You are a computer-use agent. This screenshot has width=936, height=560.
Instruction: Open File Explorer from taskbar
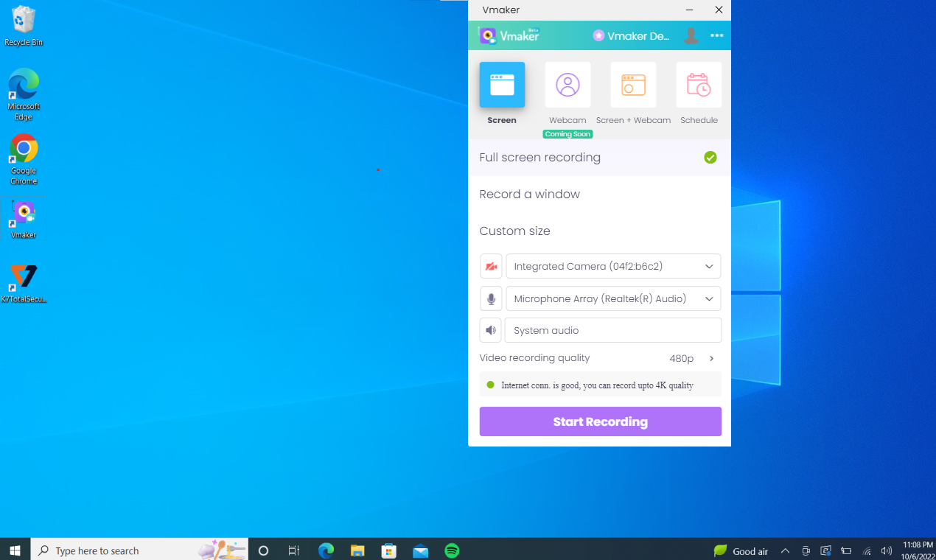tap(357, 550)
